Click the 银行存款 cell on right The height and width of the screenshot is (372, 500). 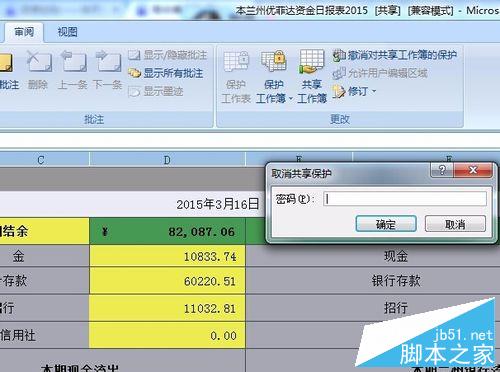396,281
